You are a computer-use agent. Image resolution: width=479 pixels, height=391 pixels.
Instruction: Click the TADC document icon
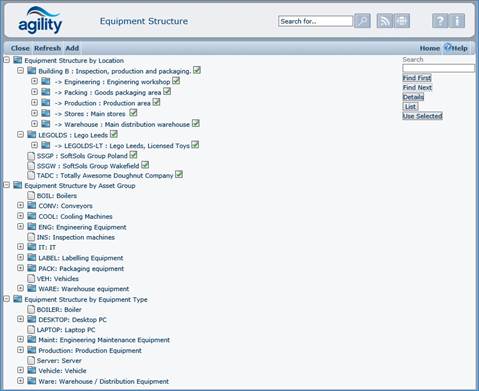(31, 175)
